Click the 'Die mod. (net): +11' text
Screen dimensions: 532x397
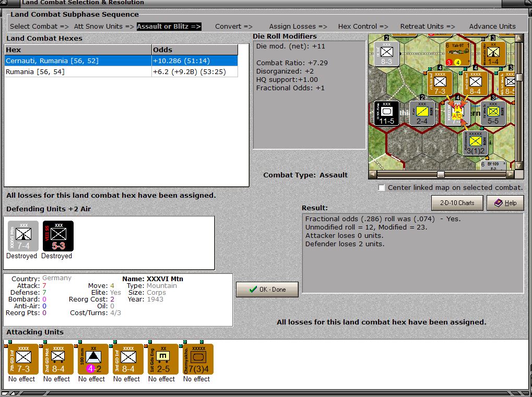pos(290,46)
